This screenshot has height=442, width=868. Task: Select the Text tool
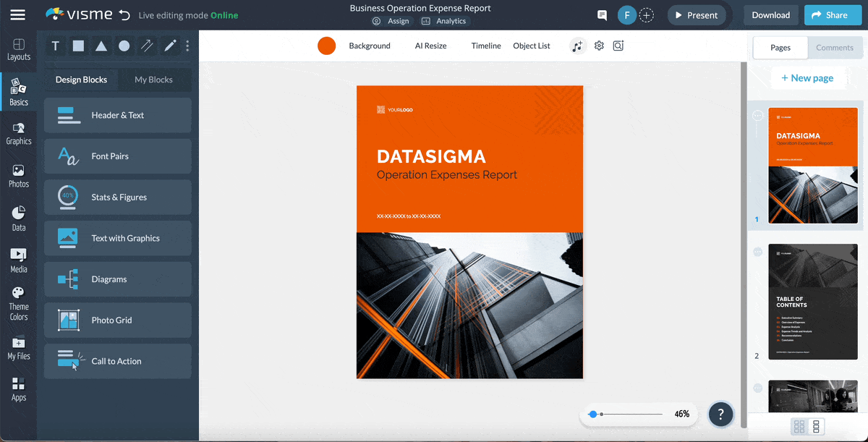click(x=55, y=46)
